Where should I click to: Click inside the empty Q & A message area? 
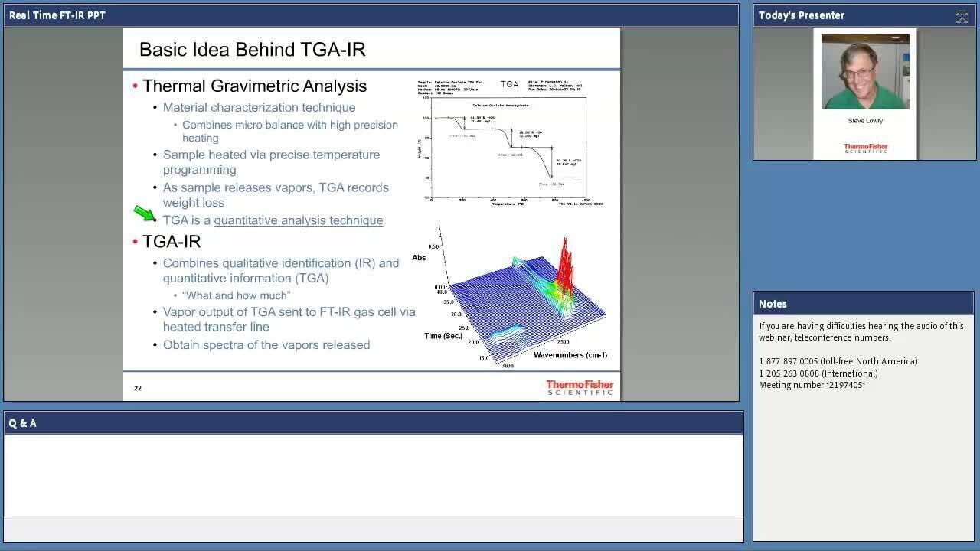(373, 474)
